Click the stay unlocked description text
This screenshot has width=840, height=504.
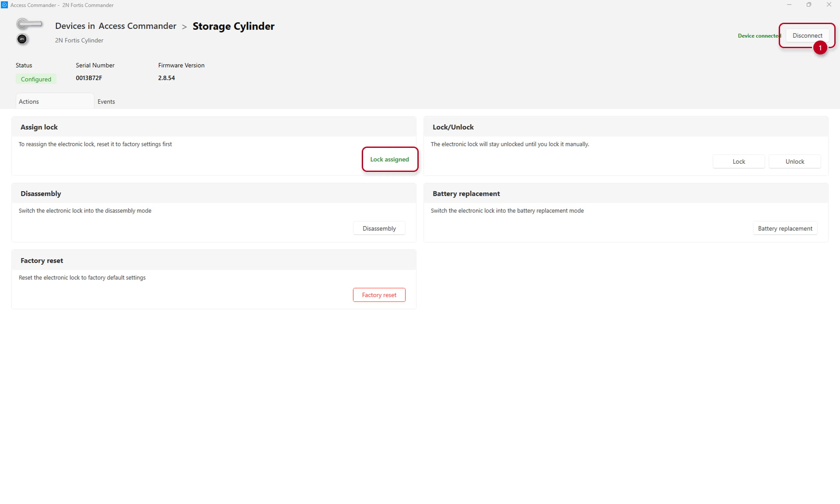click(x=510, y=144)
